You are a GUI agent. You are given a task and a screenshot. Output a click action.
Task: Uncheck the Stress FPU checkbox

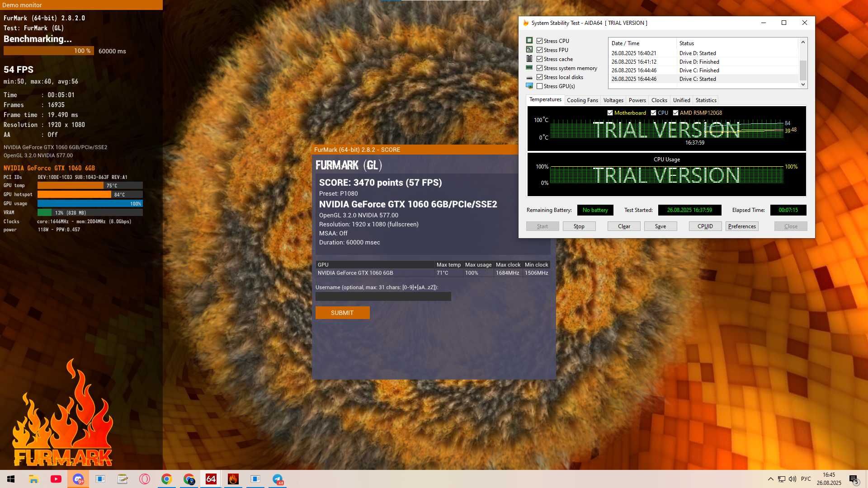click(x=539, y=50)
